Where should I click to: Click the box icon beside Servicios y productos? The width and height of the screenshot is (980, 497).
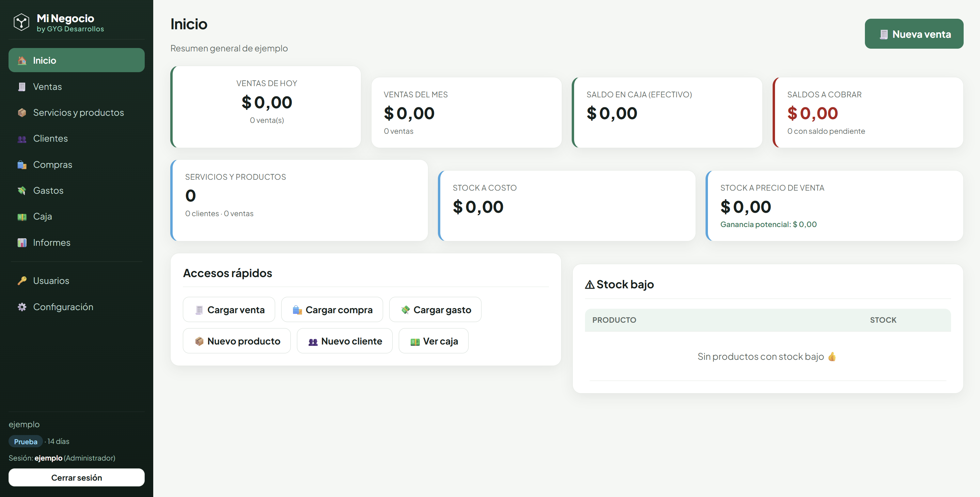[x=22, y=113]
